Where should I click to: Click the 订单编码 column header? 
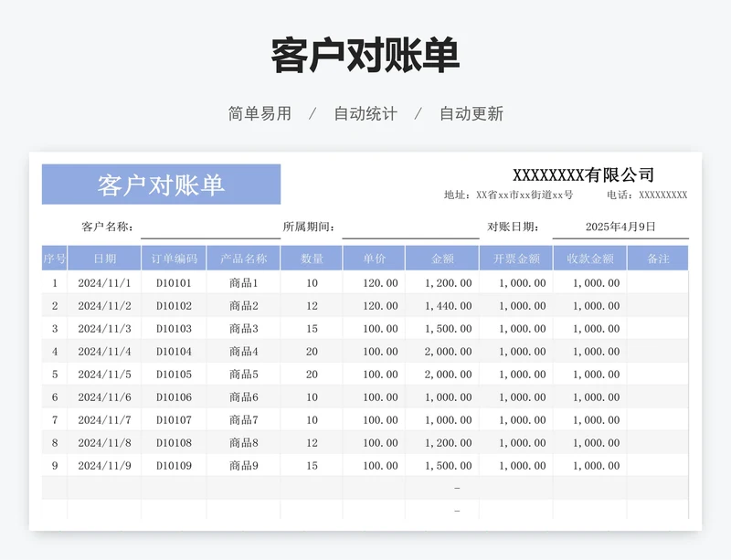coord(174,259)
